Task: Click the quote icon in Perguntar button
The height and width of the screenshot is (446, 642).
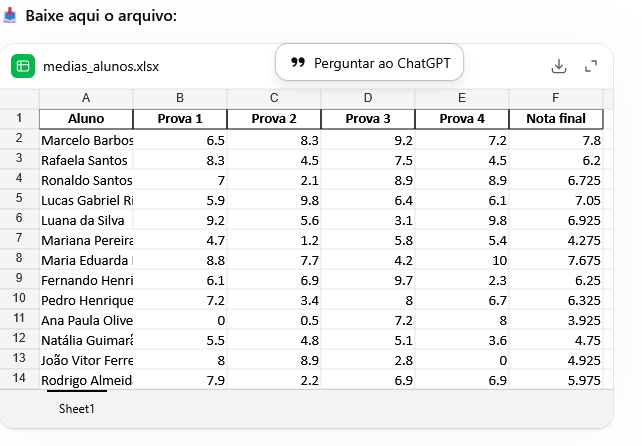Action: [x=297, y=63]
